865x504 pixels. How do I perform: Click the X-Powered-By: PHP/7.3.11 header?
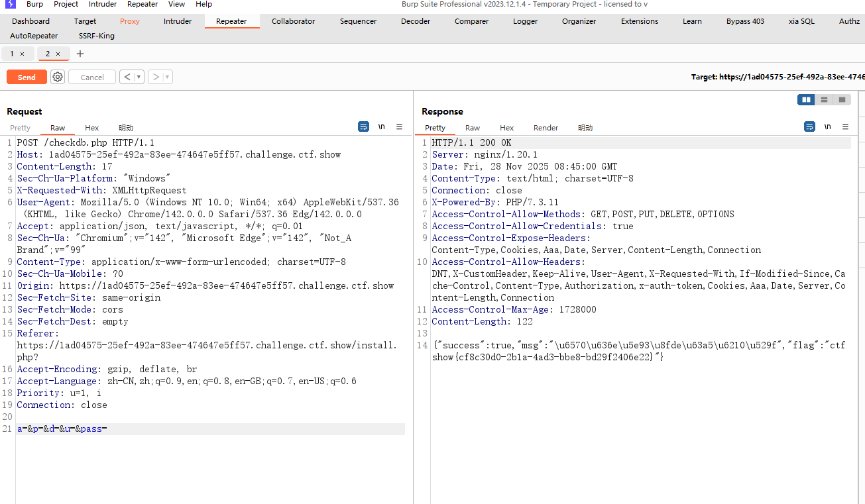point(495,202)
